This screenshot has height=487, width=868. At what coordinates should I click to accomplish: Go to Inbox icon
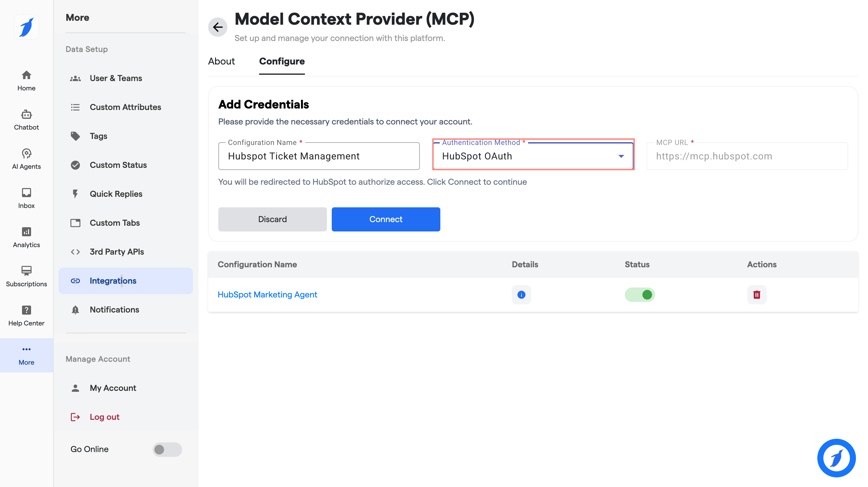(26, 192)
